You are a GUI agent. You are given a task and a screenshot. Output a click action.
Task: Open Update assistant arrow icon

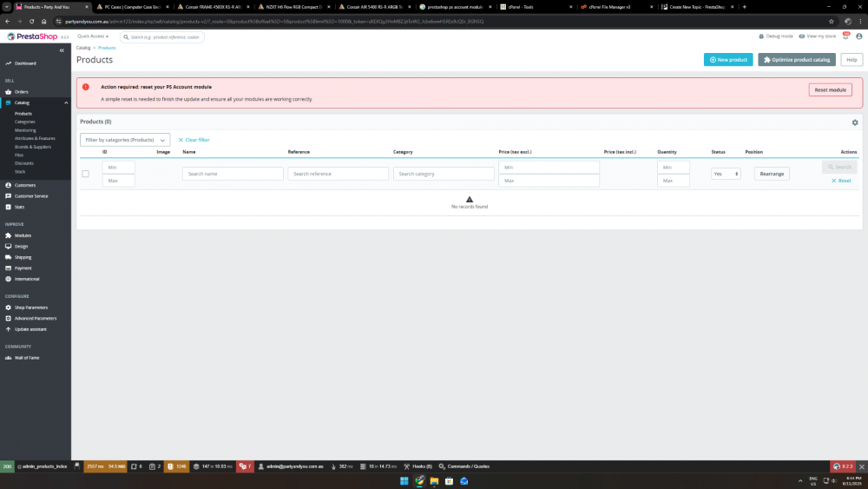pos(9,329)
